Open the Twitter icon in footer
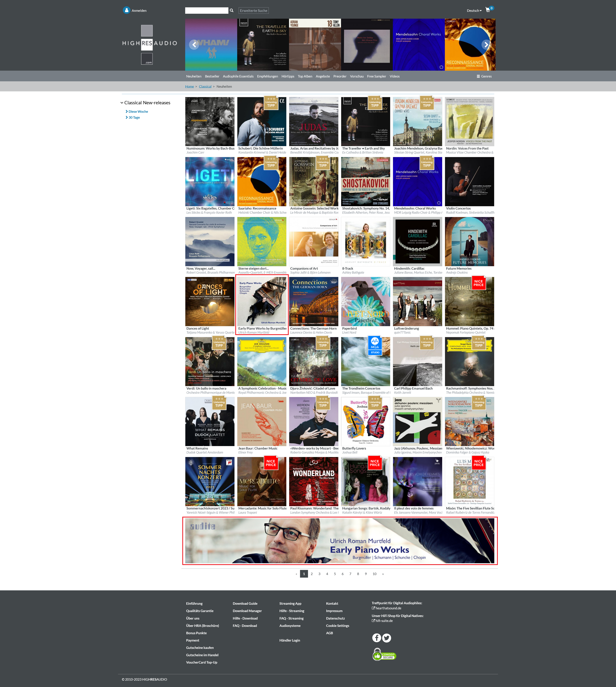This screenshot has height=687, width=616. (x=386, y=638)
